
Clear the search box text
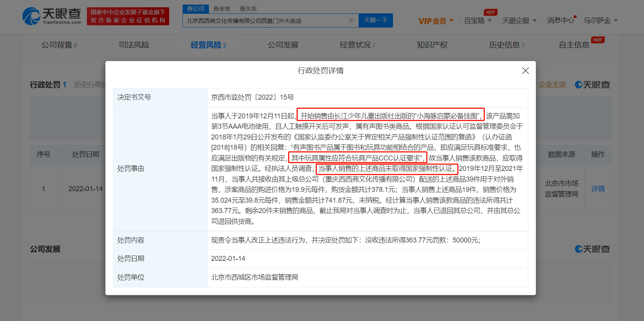coord(351,21)
